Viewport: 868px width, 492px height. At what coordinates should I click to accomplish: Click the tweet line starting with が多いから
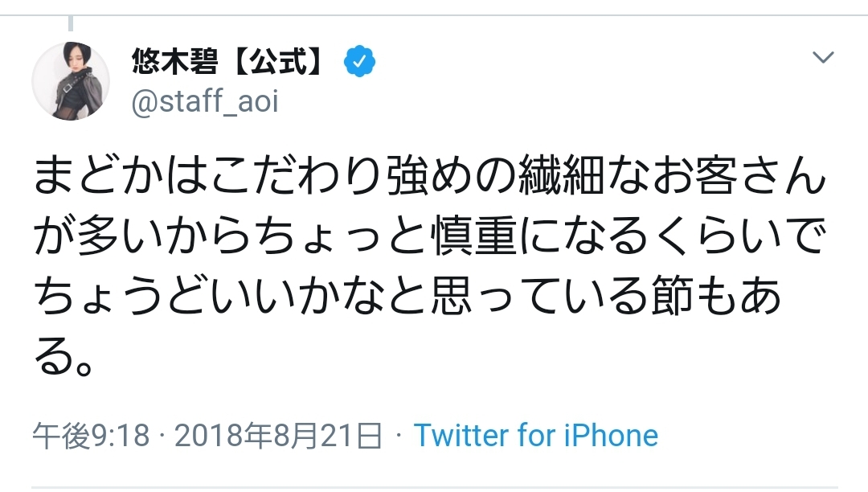[430, 236]
